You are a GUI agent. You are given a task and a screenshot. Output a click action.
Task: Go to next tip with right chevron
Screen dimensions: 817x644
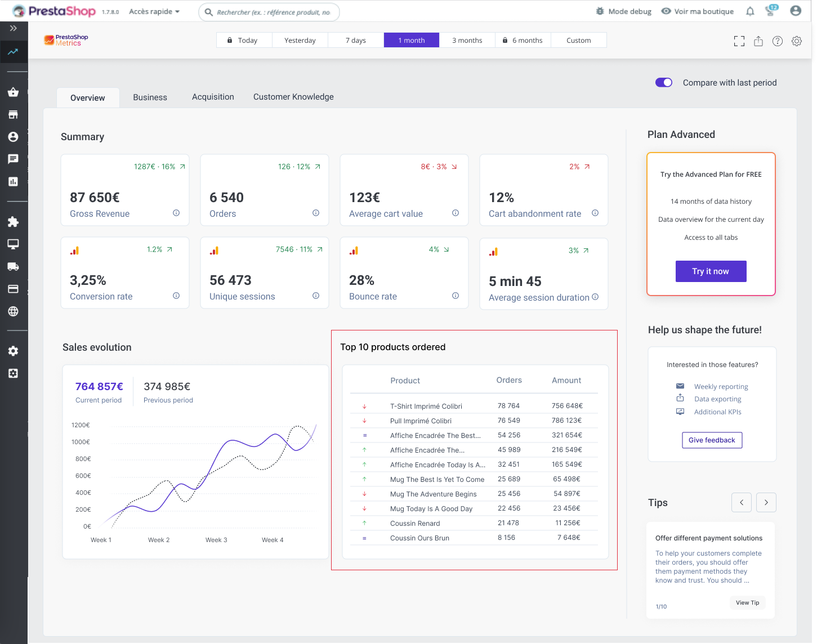(x=766, y=502)
